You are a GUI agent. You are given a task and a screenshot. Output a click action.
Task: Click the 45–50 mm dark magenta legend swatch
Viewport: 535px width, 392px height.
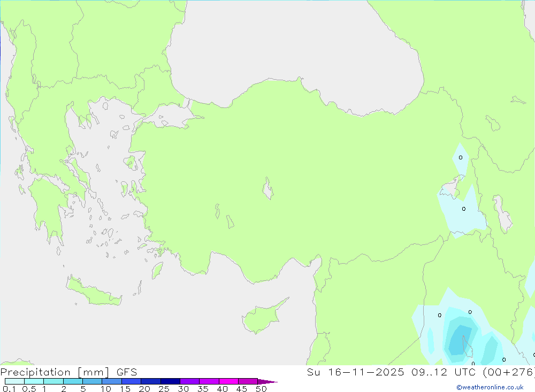click(x=248, y=381)
